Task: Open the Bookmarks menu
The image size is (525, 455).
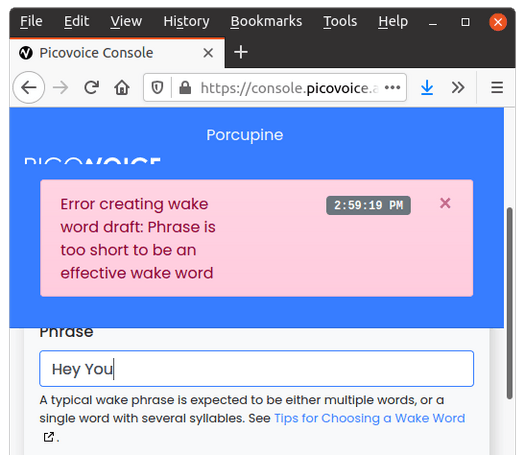Action: [x=266, y=21]
